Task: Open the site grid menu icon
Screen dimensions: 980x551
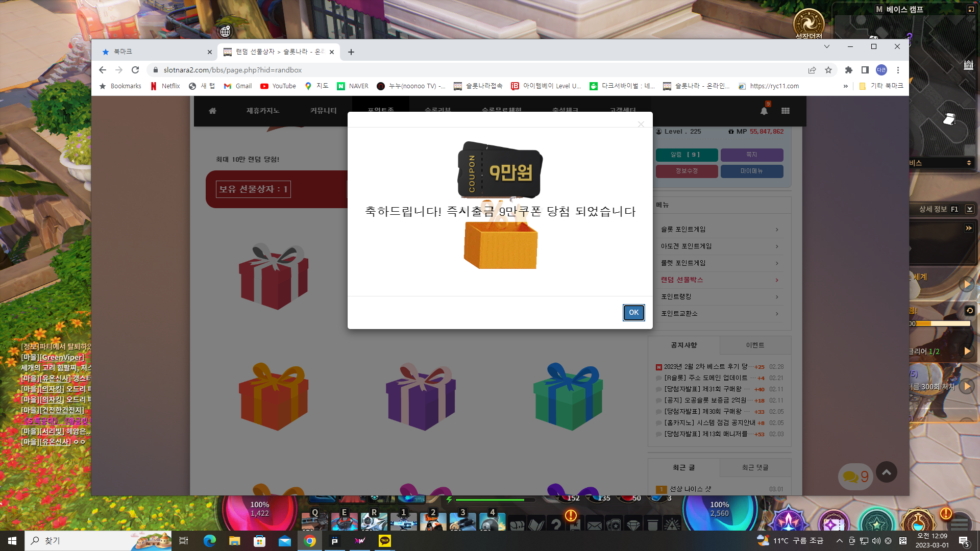Action: [x=786, y=111]
